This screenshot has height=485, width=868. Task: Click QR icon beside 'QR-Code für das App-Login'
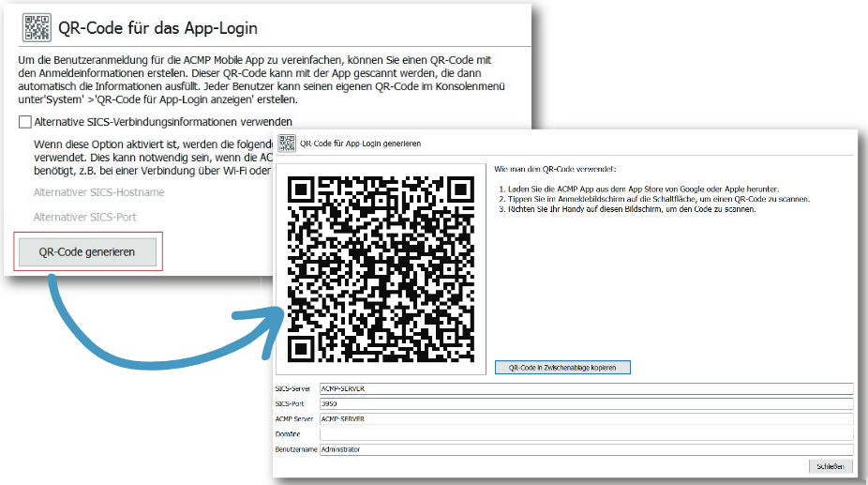(37, 28)
